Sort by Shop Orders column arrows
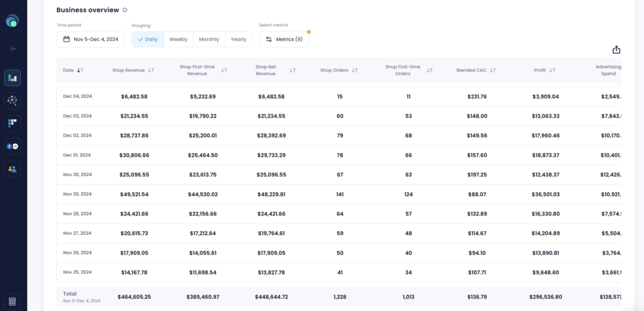The height and width of the screenshot is (311, 644). coord(355,70)
